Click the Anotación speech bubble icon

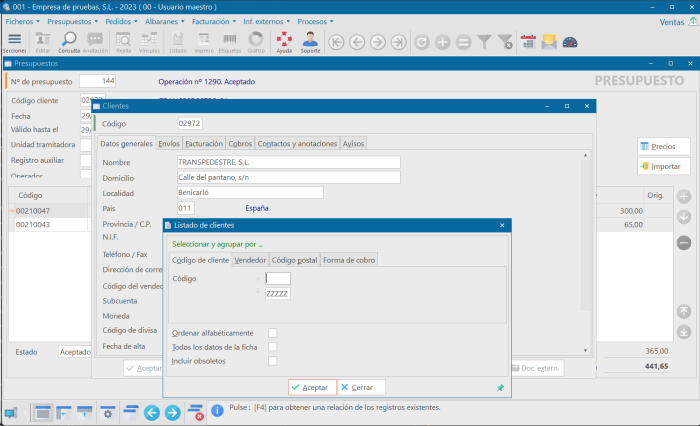95,42
